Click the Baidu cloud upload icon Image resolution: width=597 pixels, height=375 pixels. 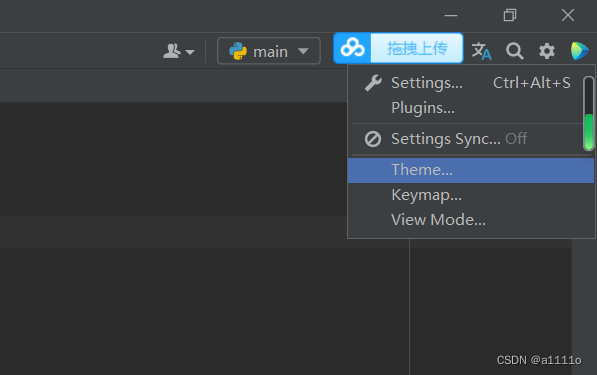click(x=352, y=48)
